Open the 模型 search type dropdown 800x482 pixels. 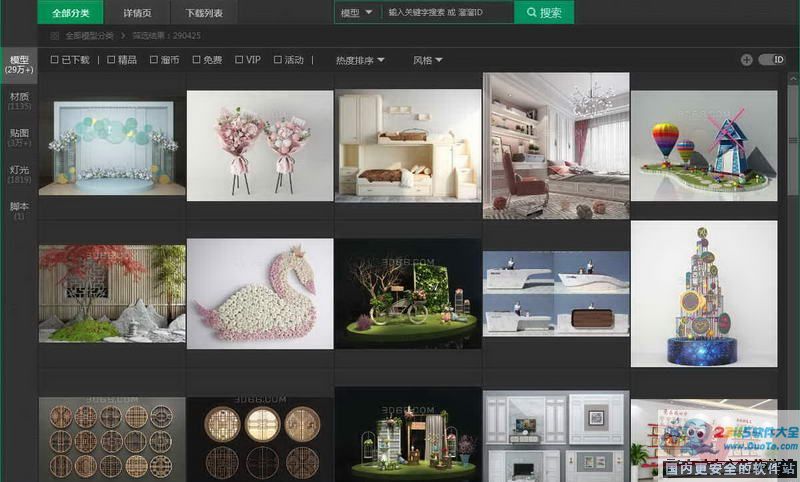pos(356,13)
